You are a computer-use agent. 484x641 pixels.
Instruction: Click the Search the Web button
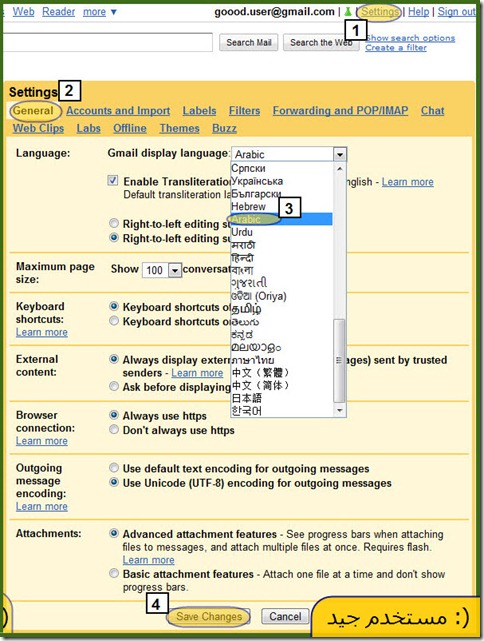(321, 43)
